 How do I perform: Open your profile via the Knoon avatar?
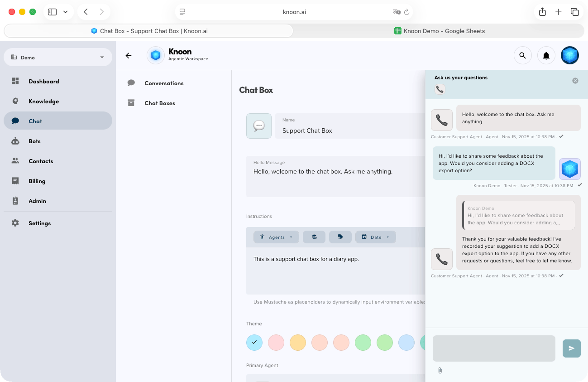570,55
